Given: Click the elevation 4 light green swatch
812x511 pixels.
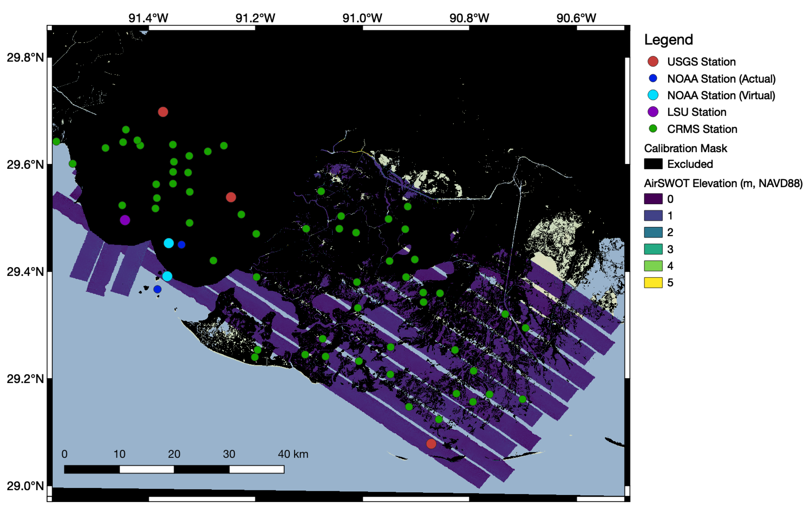Looking at the screenshot, I should click(653, 266).
